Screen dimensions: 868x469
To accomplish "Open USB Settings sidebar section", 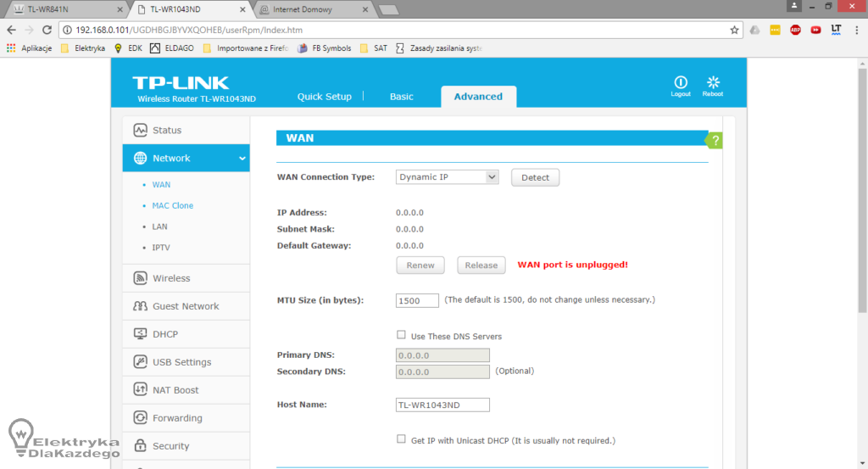I will 181,362.
